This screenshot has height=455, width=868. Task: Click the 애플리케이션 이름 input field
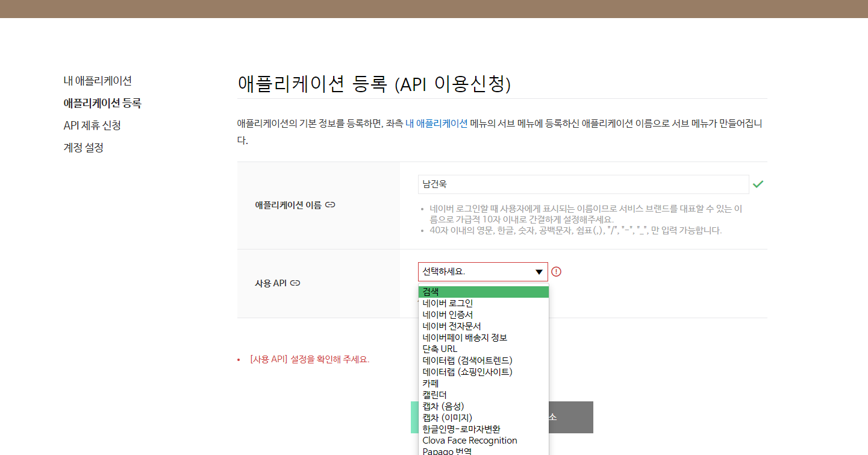(x=584, y=184)
